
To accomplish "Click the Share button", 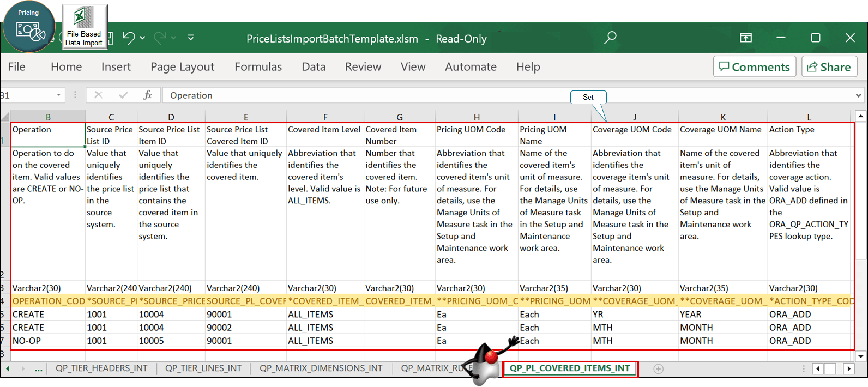I will pyautogui.click(x=829, y=66).
